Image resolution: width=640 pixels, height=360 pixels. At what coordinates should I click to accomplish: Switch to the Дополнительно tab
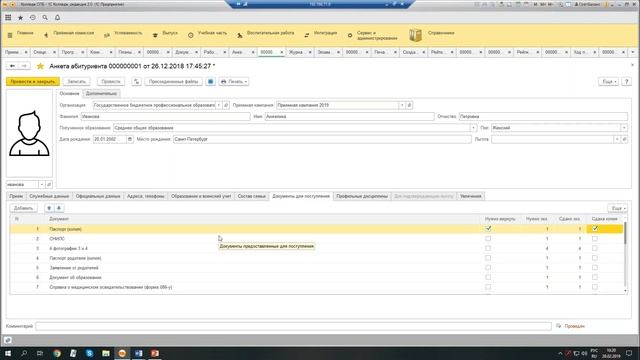click(101, 94)
